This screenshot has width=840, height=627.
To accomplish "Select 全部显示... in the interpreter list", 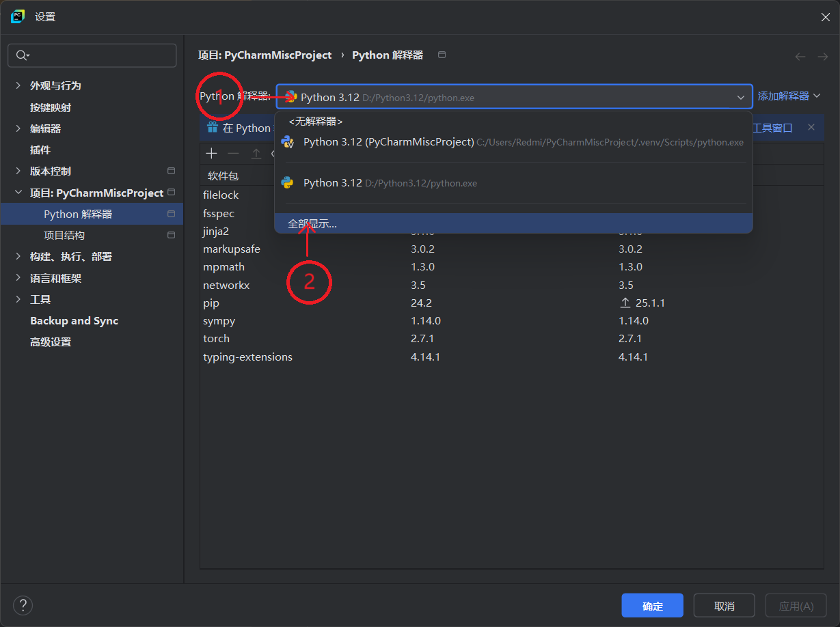I will [x=513, y=223].
